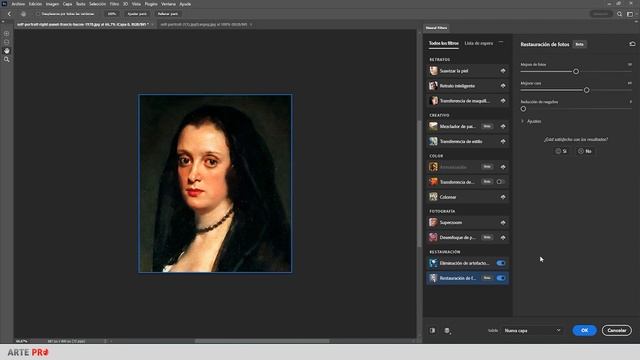Open the Filtro menu
The image size is (640, 360).
pos(114,4)
